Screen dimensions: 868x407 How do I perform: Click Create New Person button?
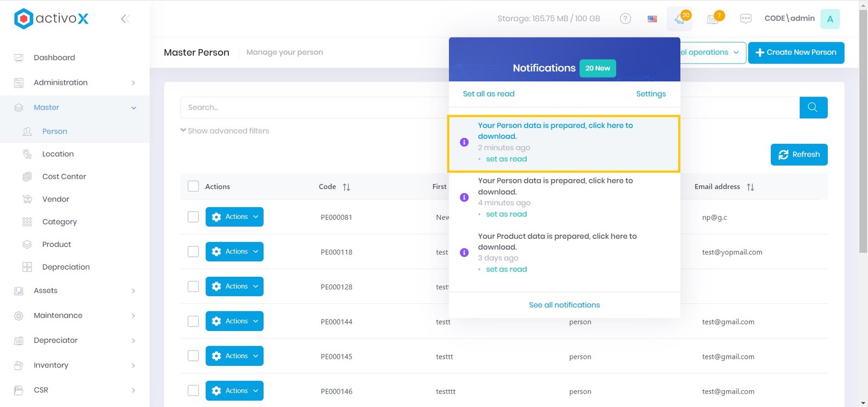(795, 53)
